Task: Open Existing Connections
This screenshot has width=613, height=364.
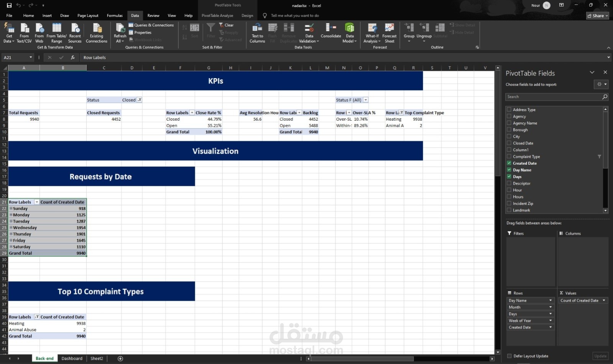Action: click(x=97, y=33)
